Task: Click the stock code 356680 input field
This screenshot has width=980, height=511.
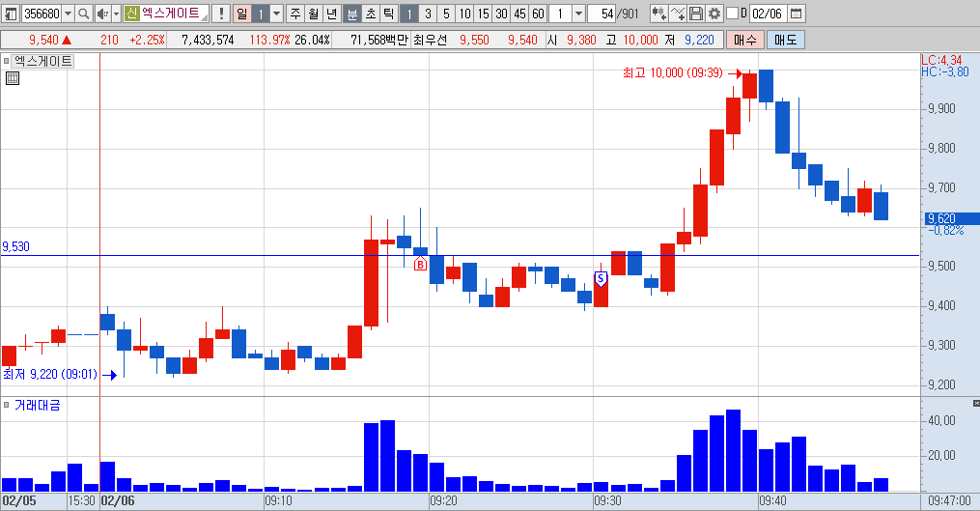Action: click(42, 14)
